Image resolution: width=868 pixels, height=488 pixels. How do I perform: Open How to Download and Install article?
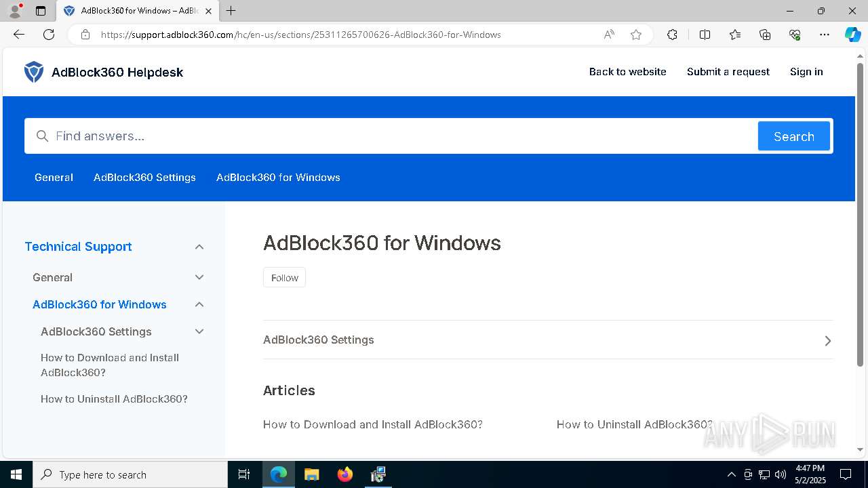(x=373, y=424)
